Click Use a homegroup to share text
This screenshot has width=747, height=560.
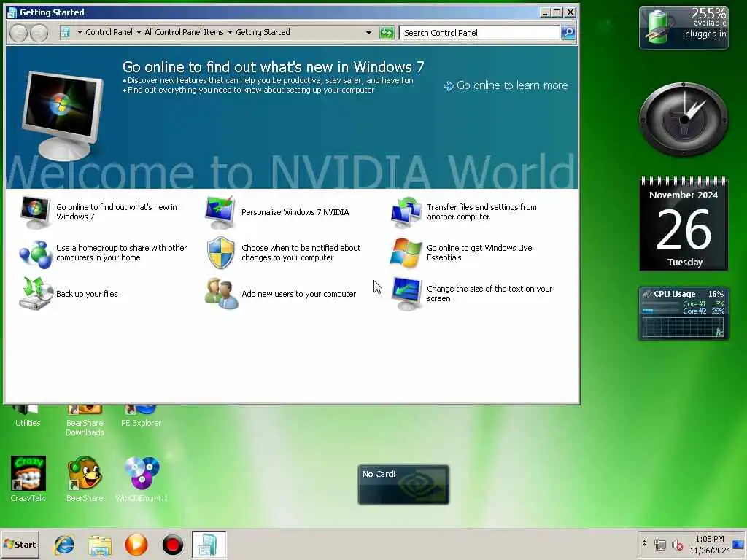[x=122, y=252]
